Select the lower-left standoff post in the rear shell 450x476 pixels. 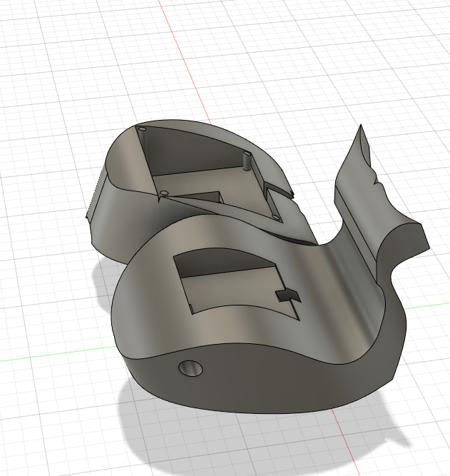click(164, 193)
